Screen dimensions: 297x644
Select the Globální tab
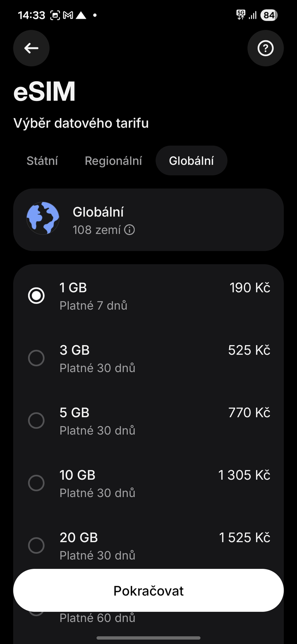pyautogui.click(x=191, y=161)
